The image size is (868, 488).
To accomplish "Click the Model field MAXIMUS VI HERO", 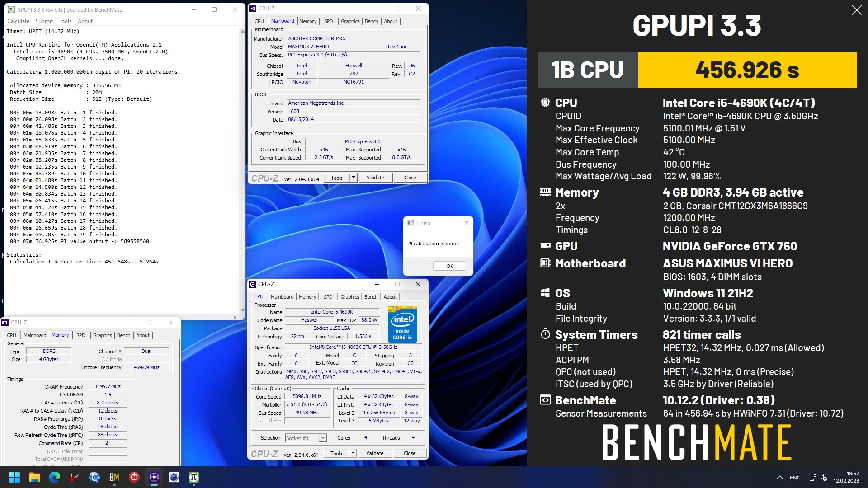I will pos(329,47).
